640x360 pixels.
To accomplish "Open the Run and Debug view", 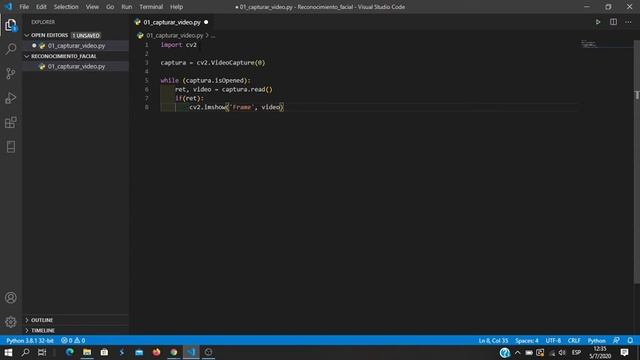I will click(11, 98).
